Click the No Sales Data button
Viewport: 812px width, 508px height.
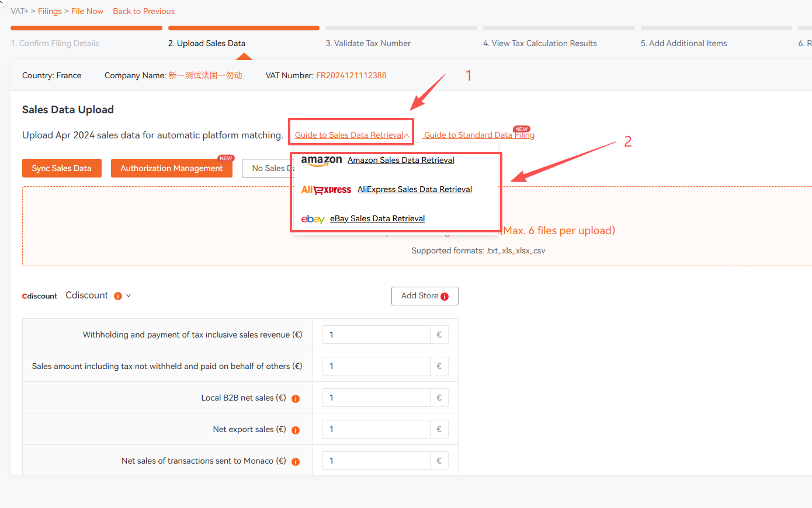[268, 168]
